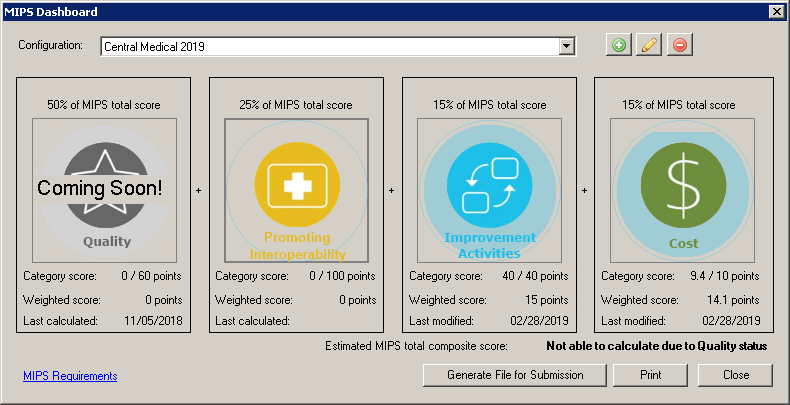Viewport: 790px width, 405px height.
Task: Click the green add configuration icon
Action: tap(620, 46)
